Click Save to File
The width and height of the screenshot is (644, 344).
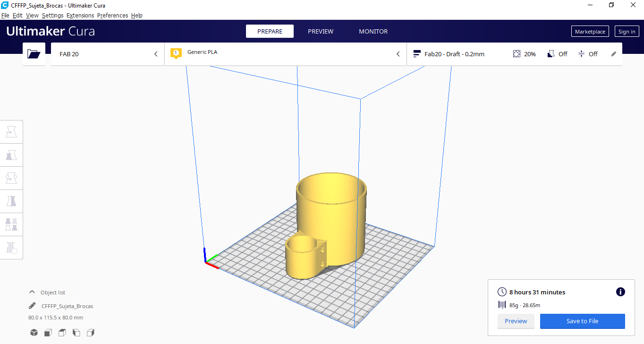point(582,321)
